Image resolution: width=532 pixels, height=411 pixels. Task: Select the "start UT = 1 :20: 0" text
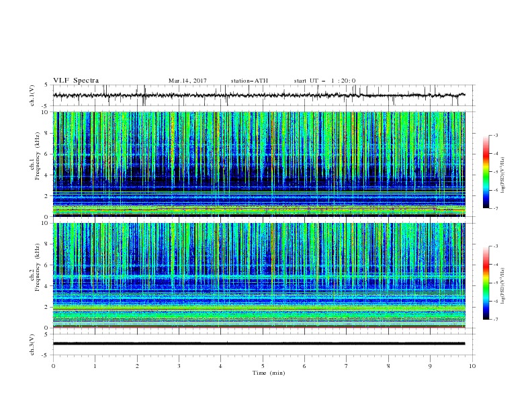324,81
